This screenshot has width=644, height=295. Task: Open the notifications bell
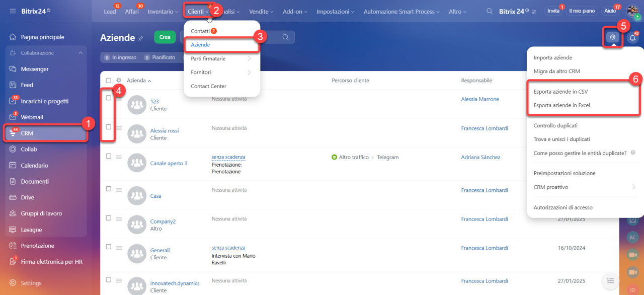click(632, 37)
